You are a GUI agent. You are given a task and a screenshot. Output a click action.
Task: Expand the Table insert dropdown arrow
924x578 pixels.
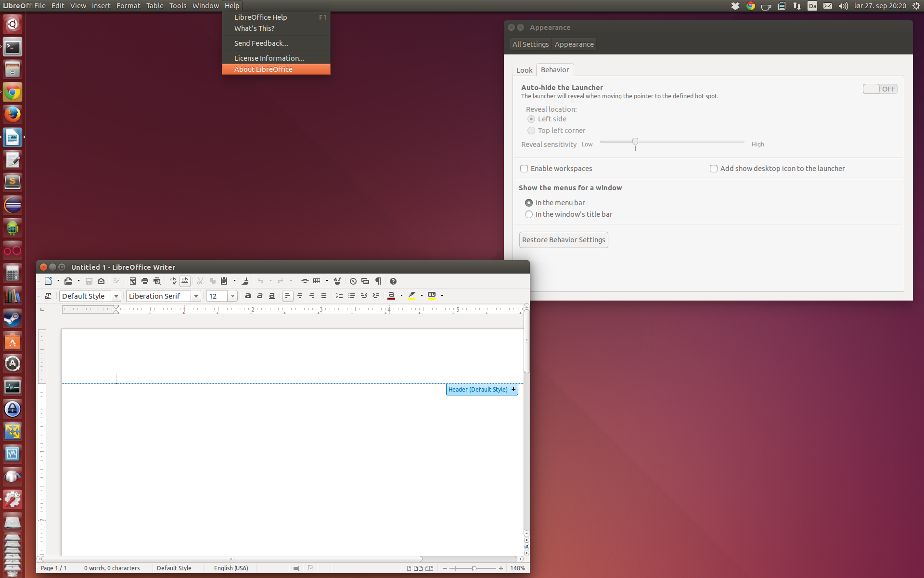click(x=327, y=281)
